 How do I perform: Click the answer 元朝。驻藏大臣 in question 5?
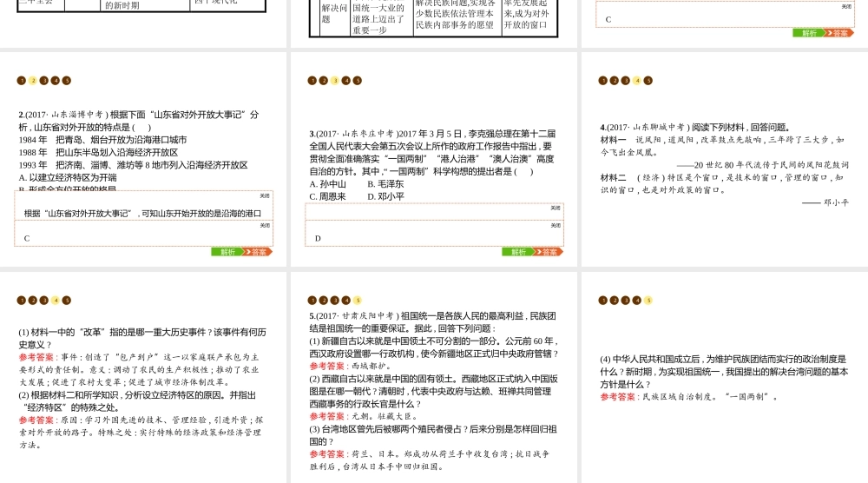pyautogui.click(x=385, y=416)
